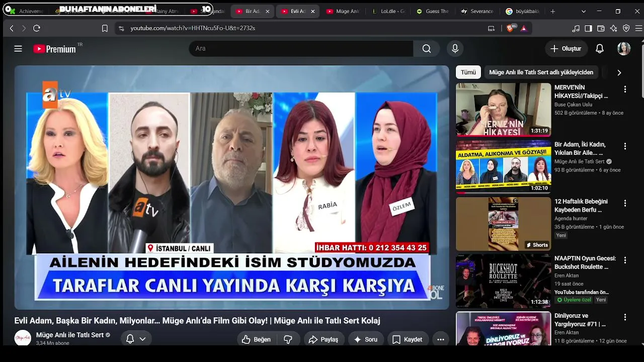Open the MERVE'NİN HİKAYESİ video thumbnail
Image resolution: width=644 pixels, height=362 pixels.
point(503,110)
